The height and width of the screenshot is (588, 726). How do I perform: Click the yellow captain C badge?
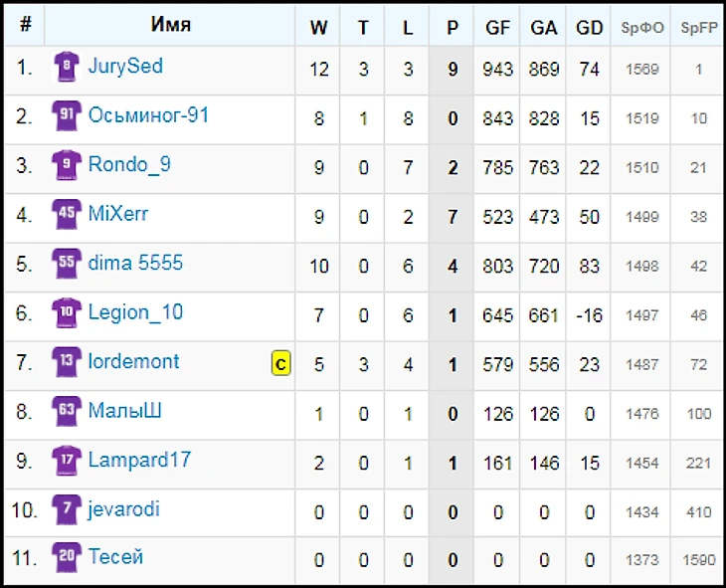(x=280, y=364)
